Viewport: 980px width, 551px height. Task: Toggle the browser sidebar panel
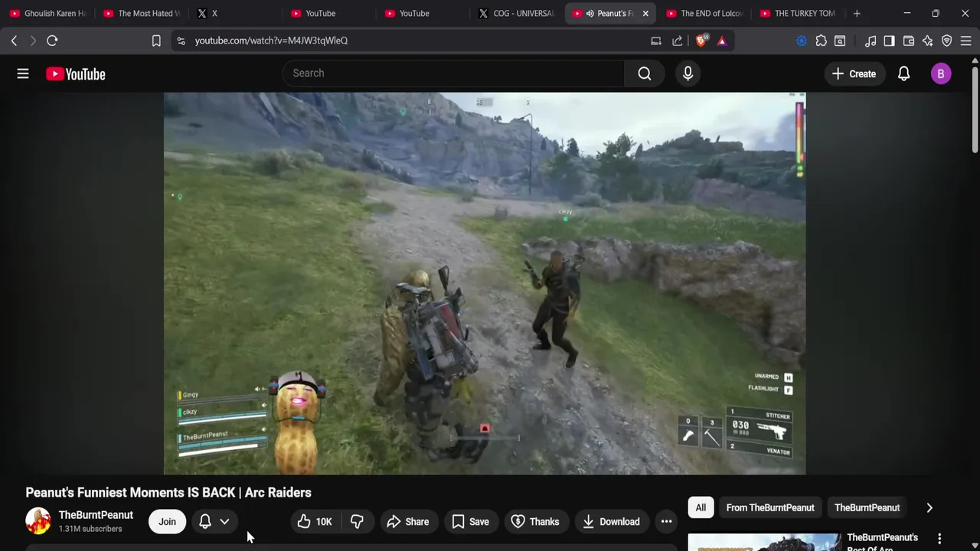pyautogui.click(x=889, y=41)
